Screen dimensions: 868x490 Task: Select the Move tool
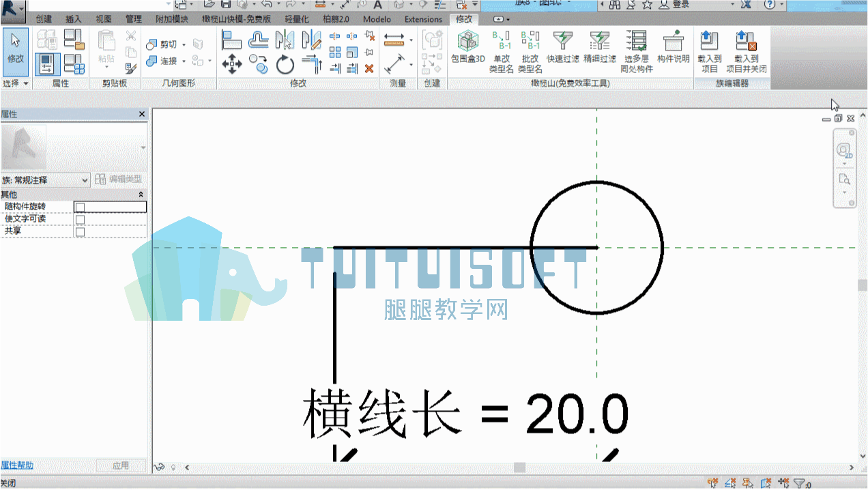tap(232, 65)
